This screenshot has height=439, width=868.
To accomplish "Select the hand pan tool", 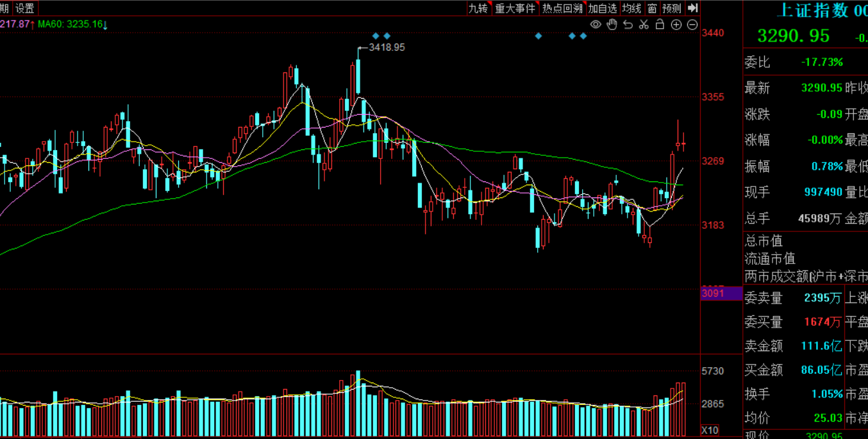I will pos(612,24).
